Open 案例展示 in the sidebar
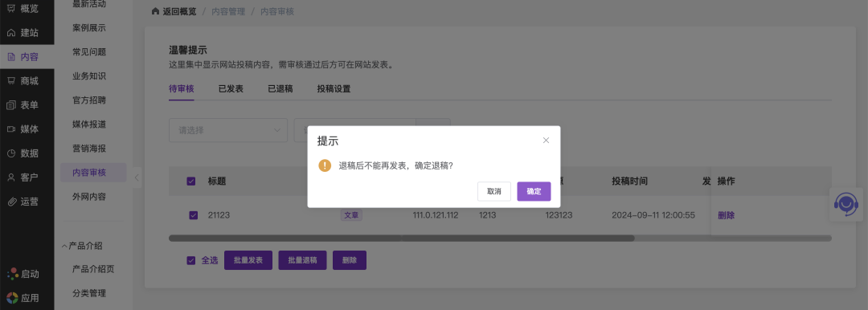Image resolution: width=868 pixels, height=310 pixels. [x=89, y=27]
